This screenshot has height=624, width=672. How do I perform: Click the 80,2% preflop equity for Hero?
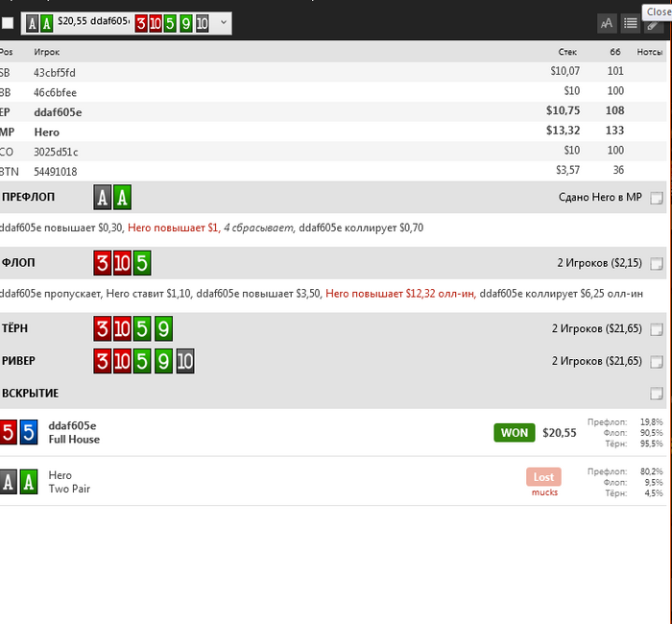pos(651,471)
